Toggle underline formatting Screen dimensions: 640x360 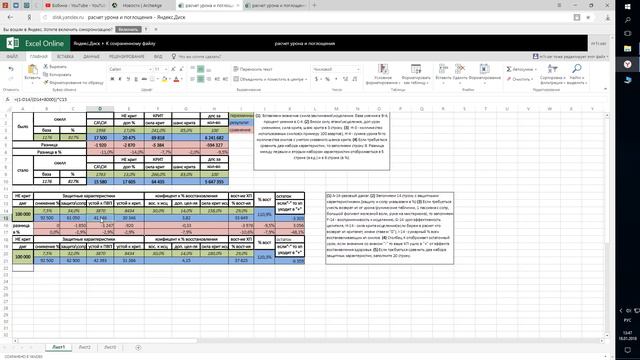coord(128,79)
